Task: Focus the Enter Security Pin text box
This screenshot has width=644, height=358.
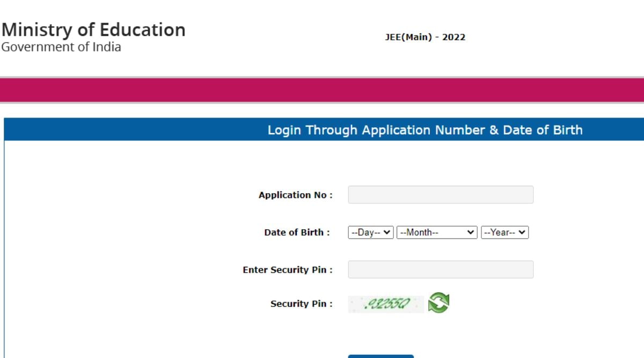Action: (441, 269)
